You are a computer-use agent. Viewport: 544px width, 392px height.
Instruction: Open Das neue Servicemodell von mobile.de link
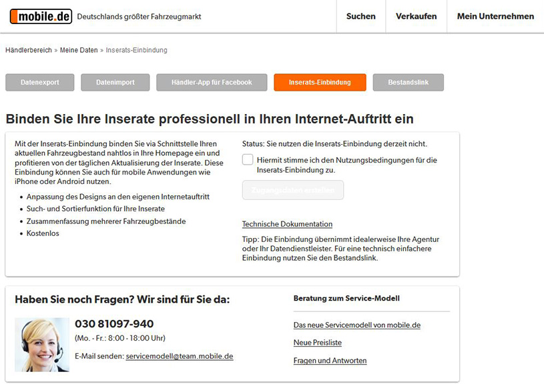357,325
